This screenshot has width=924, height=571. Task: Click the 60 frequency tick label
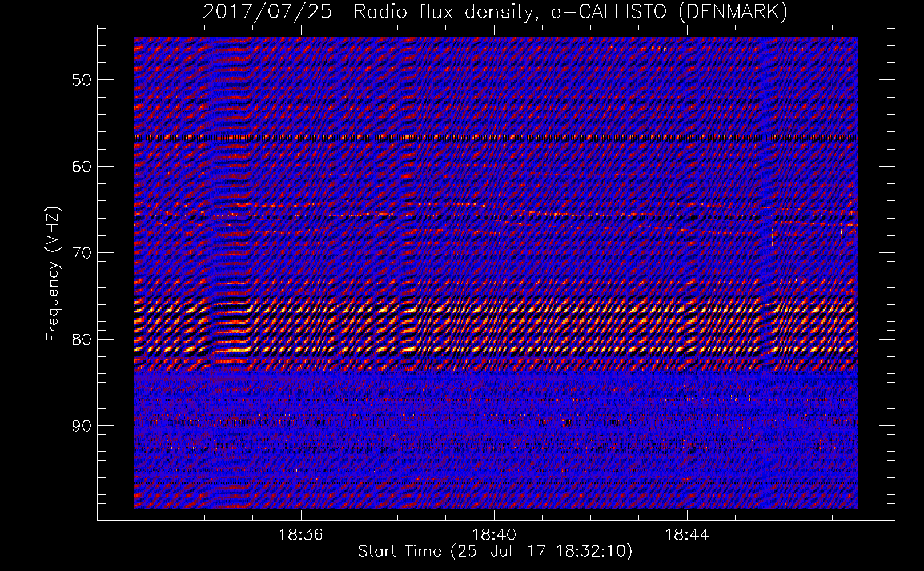81,166
